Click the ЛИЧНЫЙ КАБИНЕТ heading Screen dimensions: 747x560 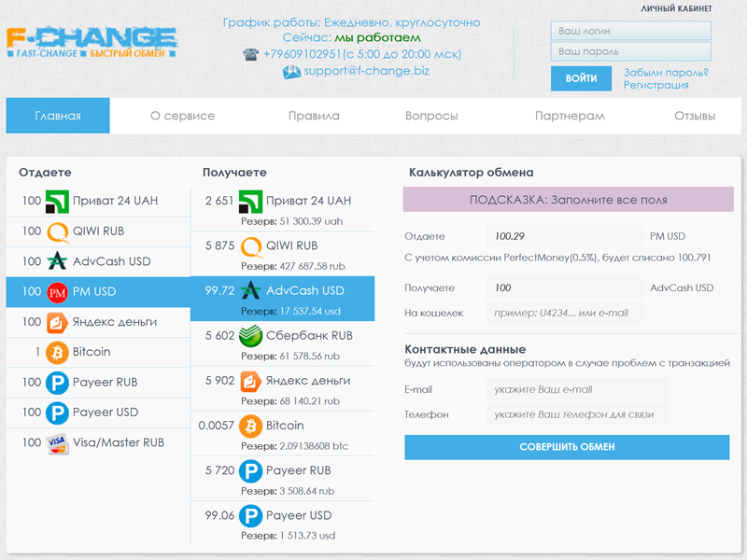(x=676, y=8)
